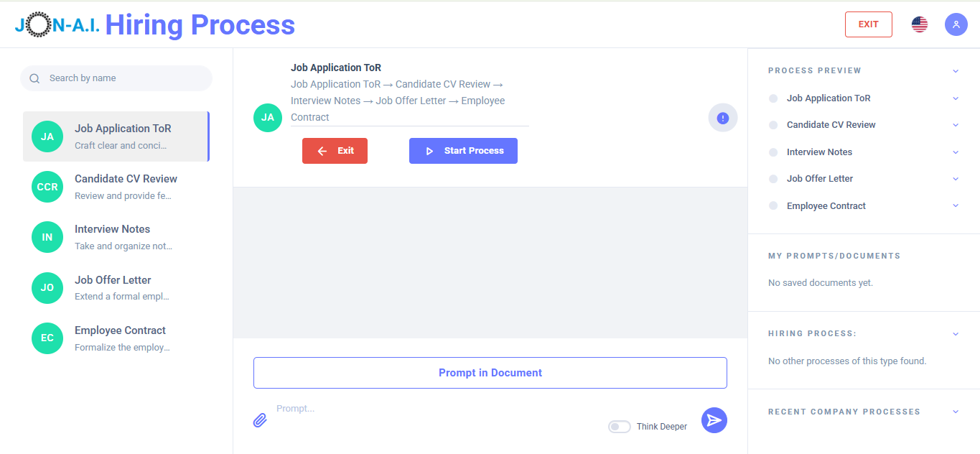Expand the Hiring Process section
Screen dimensions: 980x454
pos(955,333)
